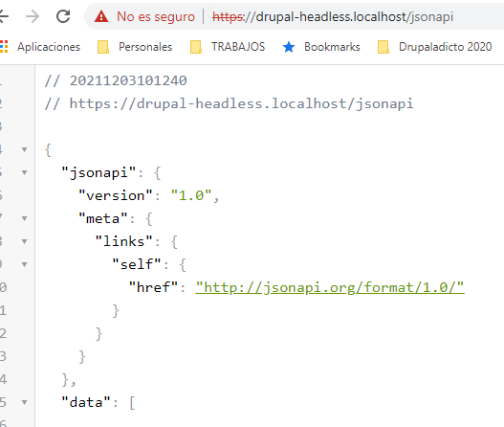Viewport: 504px width, 427px height.
Task: Open the Aplicaciones bookmark label
Action: [x=49, y=47]
